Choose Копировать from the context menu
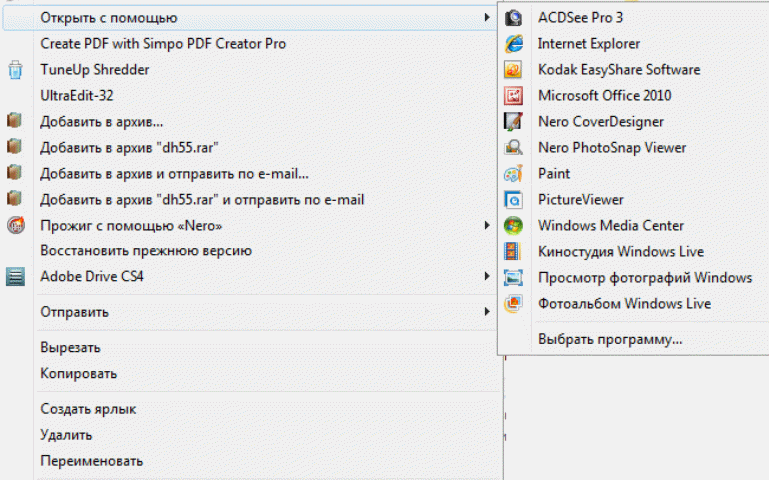The height and width of the screenshot is (480, 769). coord(78,374)
